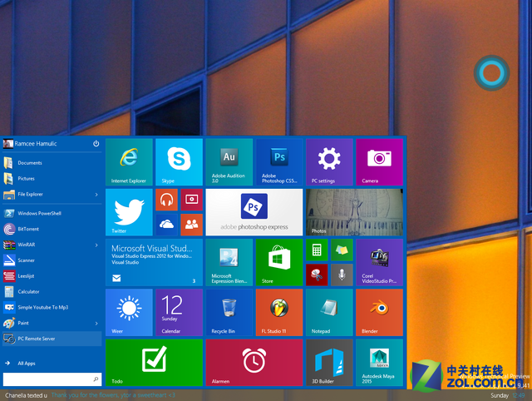
Task: Open Autodesk Maya 2015 tile
Action: click(x=379, y=362)
